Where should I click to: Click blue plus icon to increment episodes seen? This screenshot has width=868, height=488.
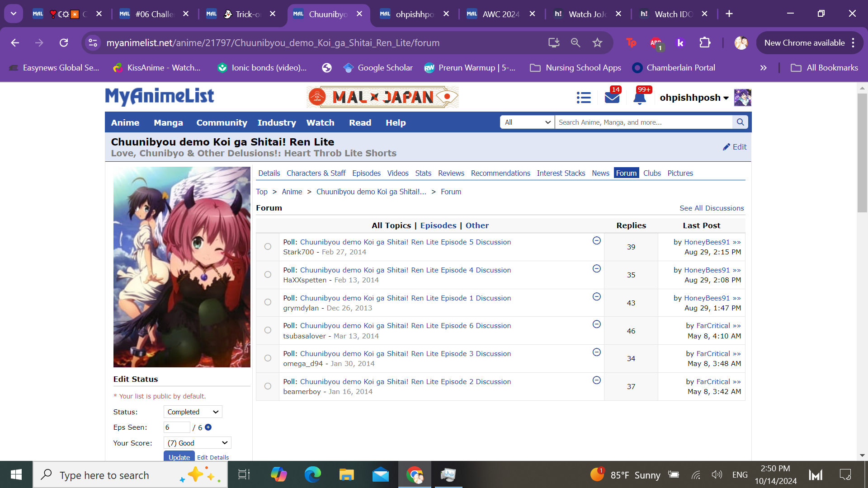(208, 427)
